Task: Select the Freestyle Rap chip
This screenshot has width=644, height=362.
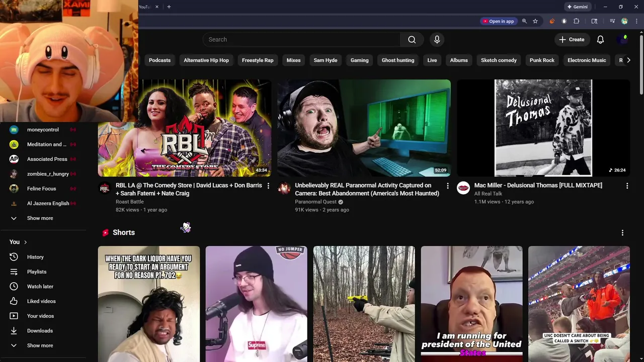Action: tap(258, 60)
